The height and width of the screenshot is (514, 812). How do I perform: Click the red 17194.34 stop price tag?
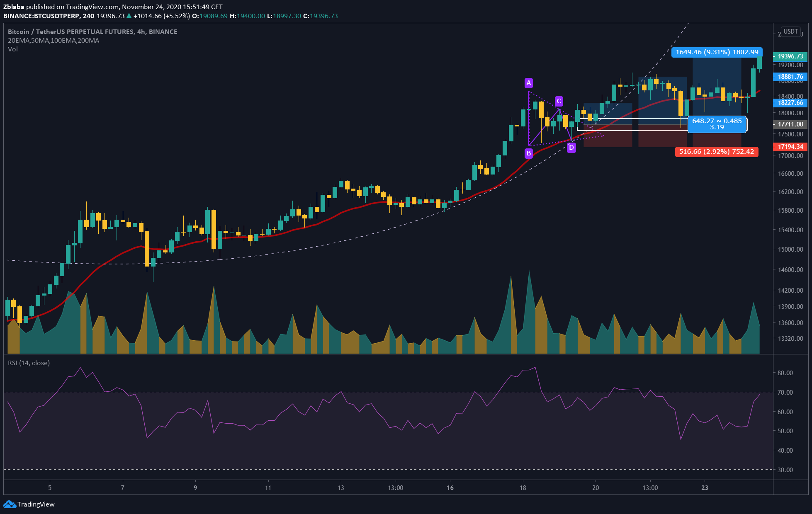point(790,147)
